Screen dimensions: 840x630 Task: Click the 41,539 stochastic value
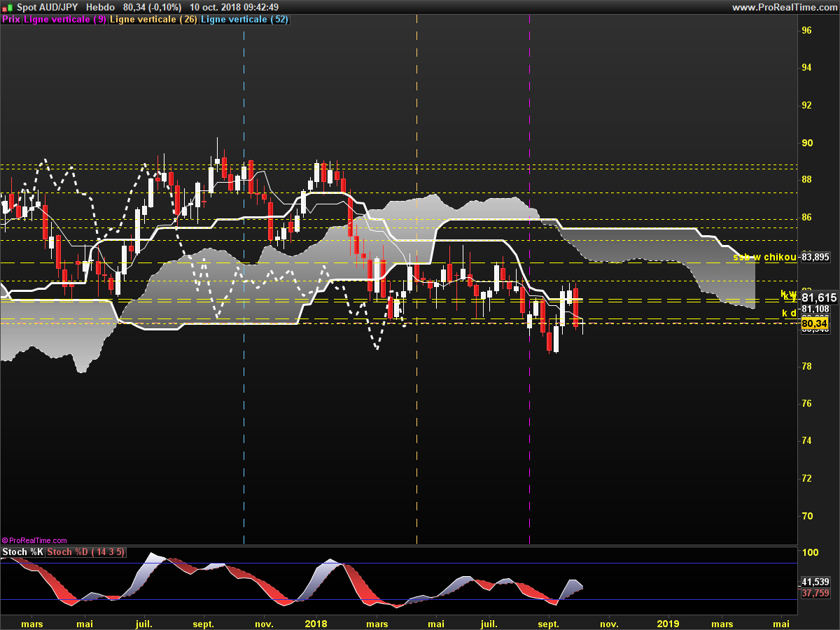point(815,582)
